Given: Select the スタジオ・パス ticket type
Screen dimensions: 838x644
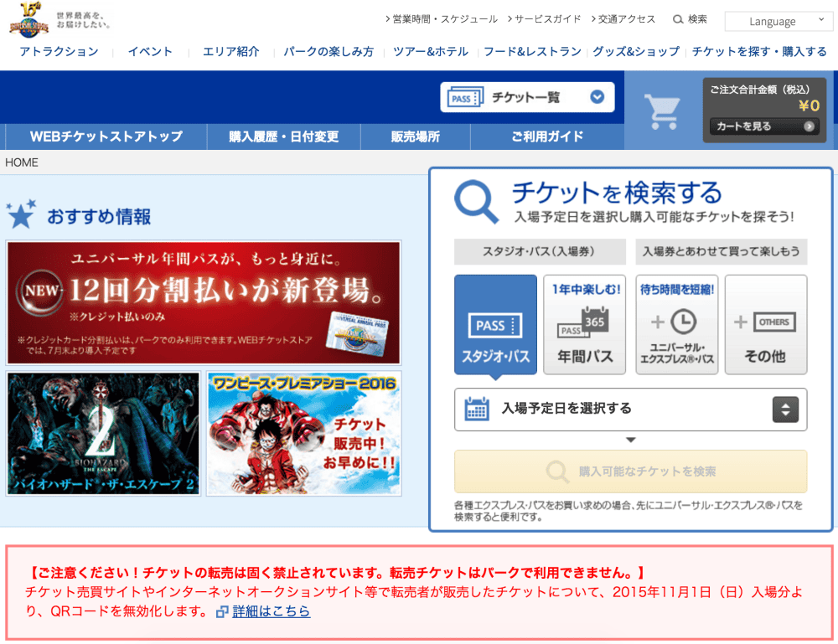Looking at the screenshot, I should click(x=495, y=324).
